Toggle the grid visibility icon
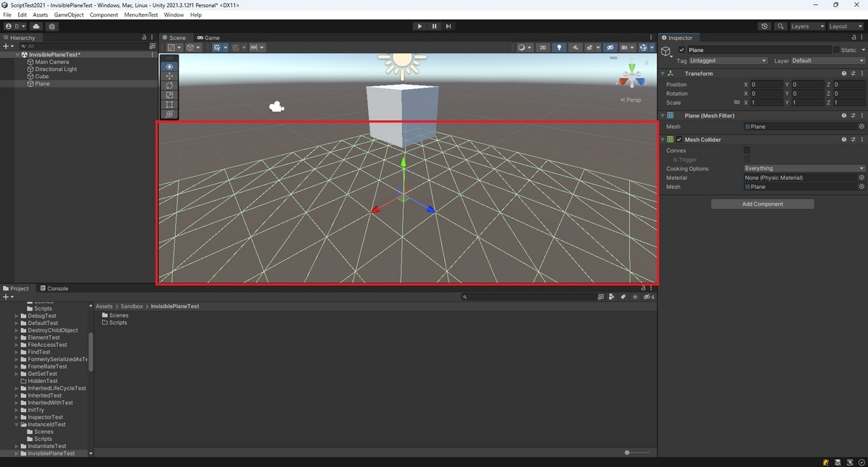The height and width of the screenshot is (467, 868). click(x=624, y=47)
